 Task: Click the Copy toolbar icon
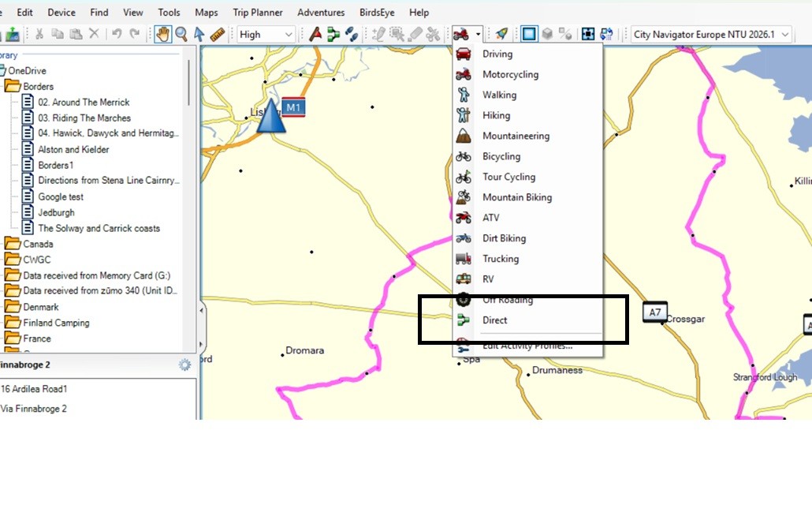click(x=58, y=34)
